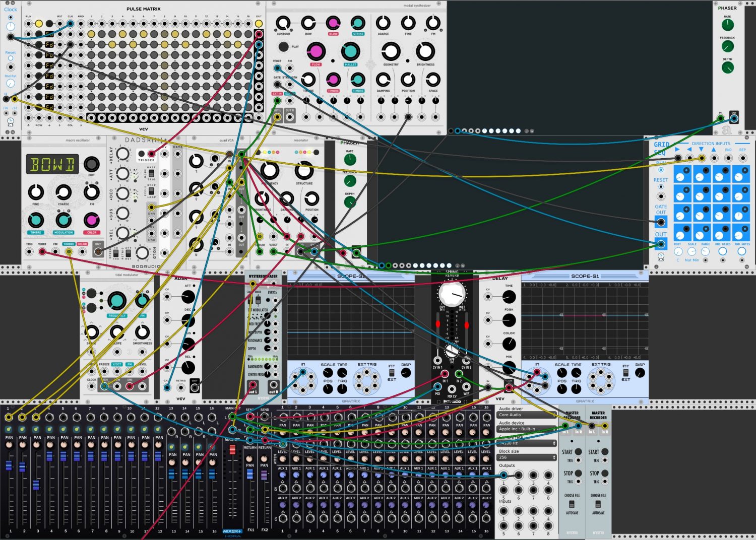Screen dimensions: 756x540
Task: Click the channel 3 fader on the Hora mixer
Action: click(x=36, y=485)
